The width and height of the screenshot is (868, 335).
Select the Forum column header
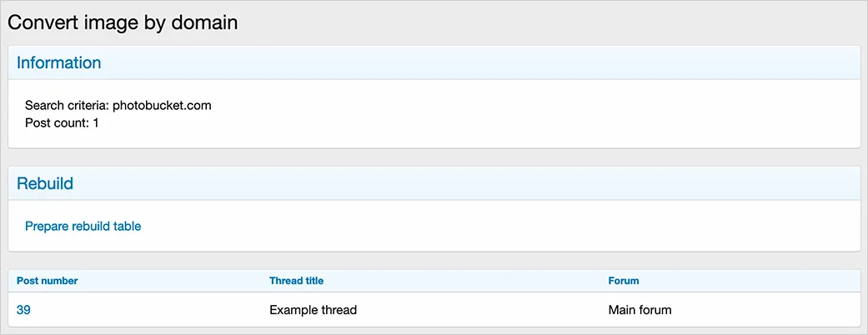[x=624, y=281]
